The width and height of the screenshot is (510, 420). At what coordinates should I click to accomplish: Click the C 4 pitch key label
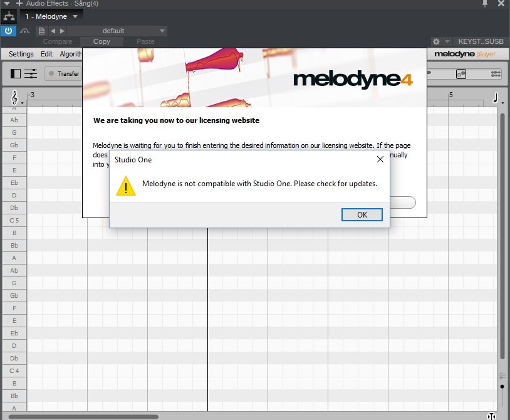(x=14, y=371)
